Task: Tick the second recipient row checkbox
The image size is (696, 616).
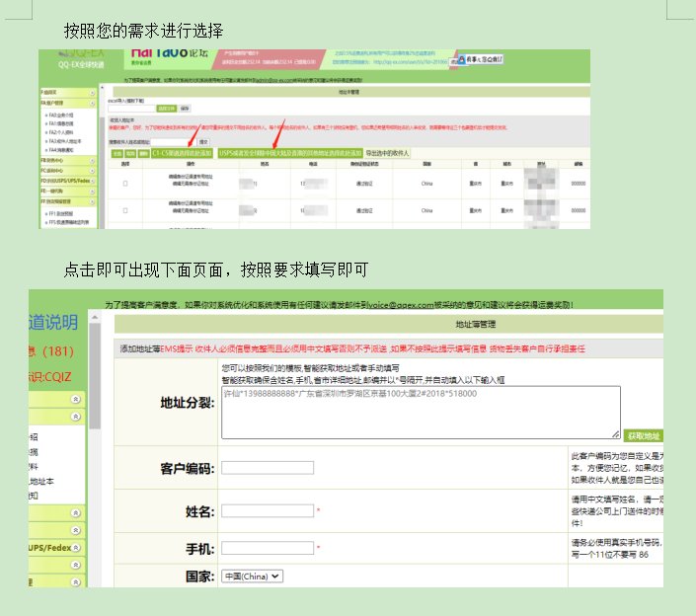Action: point(125,210)
